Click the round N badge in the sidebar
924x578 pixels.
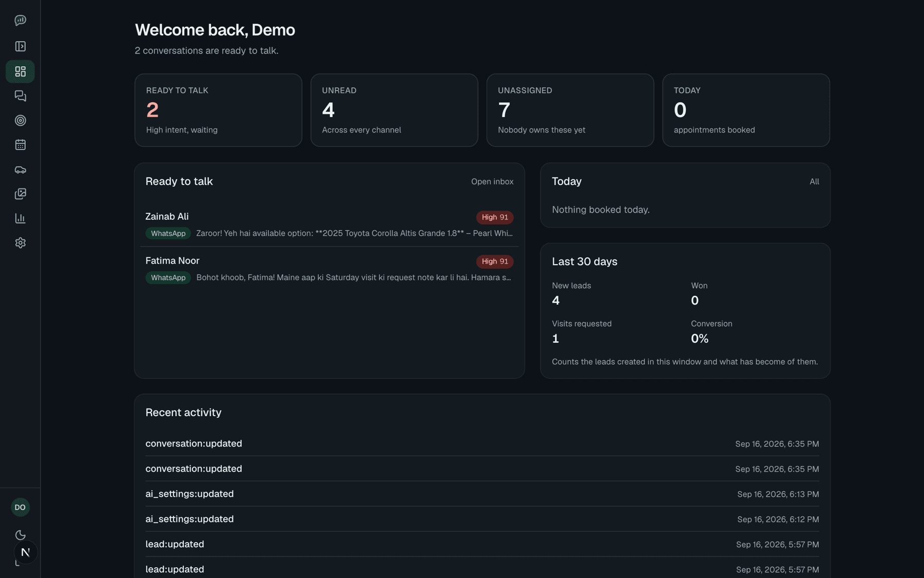pyautogui.click(x=25, y=552)
